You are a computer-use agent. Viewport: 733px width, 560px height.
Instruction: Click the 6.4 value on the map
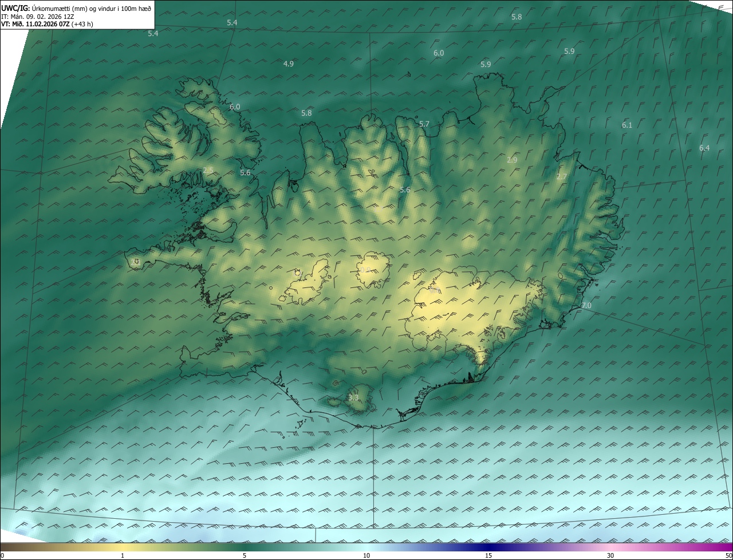point(704,148)
